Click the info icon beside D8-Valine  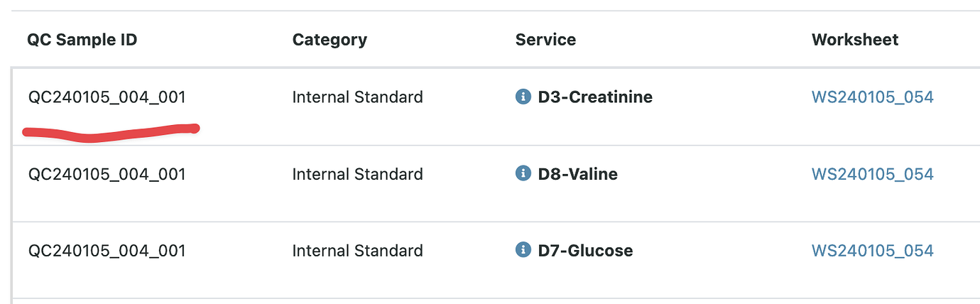tap(523, 173)
